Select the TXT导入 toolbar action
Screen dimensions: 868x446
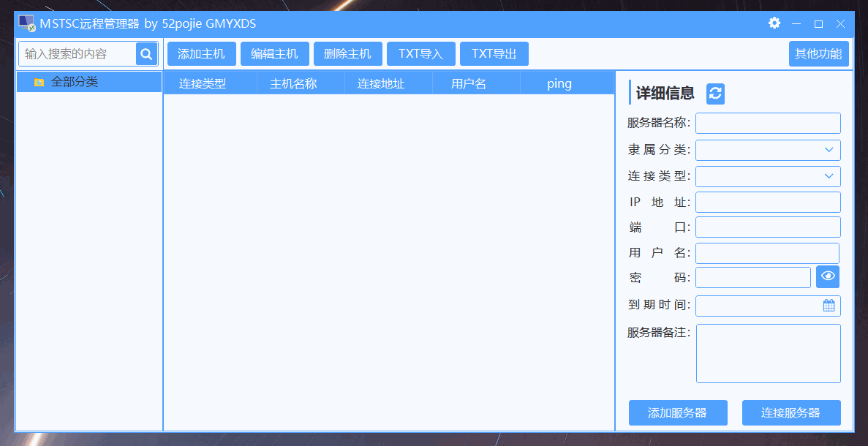coord(420,53)
